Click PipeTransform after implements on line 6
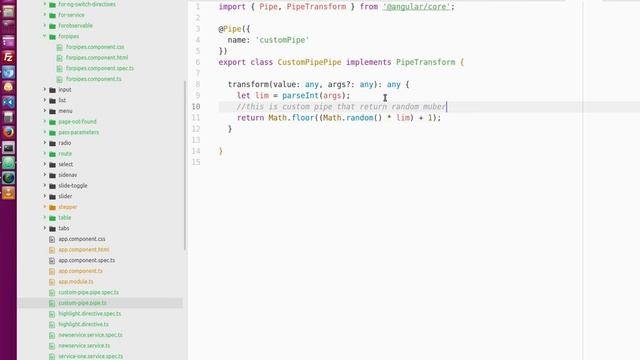The height and width of the screenshot is (360, 640). point(425,62)
